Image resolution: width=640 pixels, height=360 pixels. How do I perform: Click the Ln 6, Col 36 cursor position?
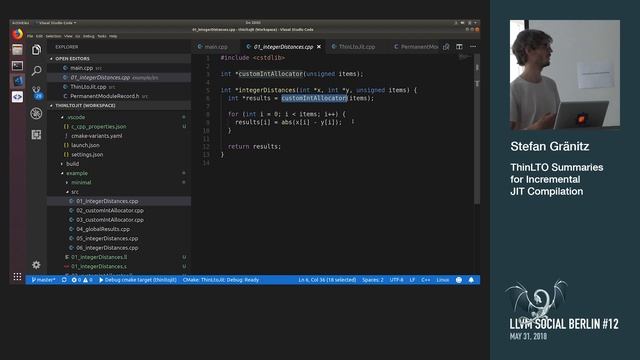327,280
